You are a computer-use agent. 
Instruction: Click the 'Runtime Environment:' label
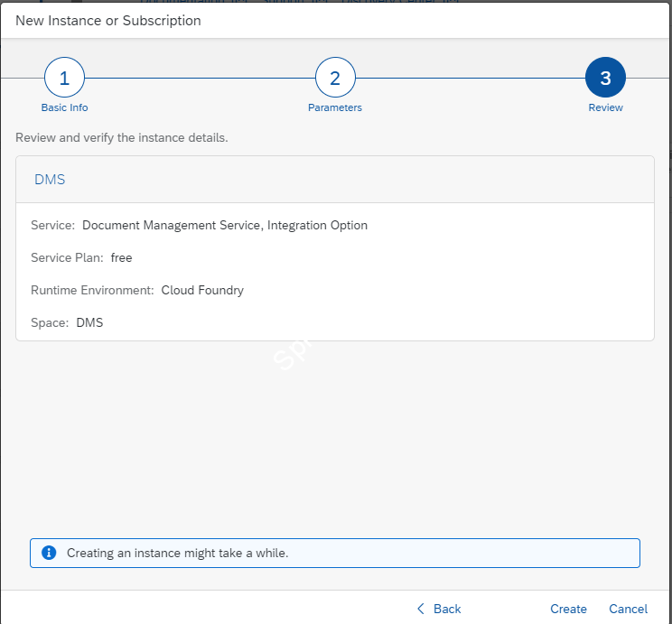click(92, 290)
